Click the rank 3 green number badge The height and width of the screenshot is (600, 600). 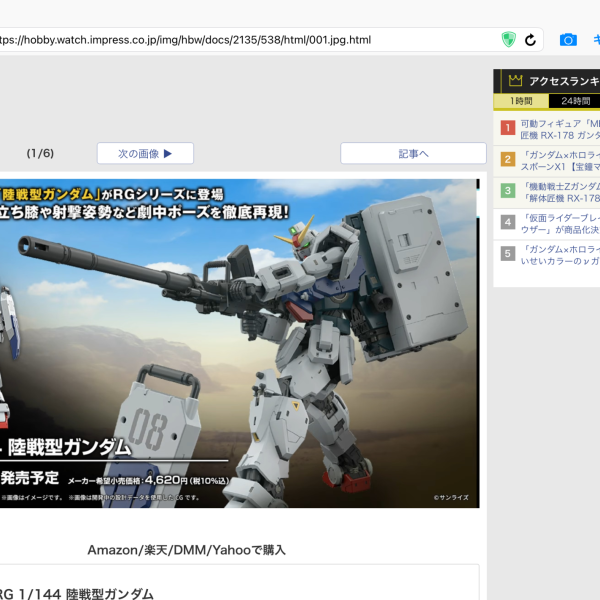click(508, 190)
